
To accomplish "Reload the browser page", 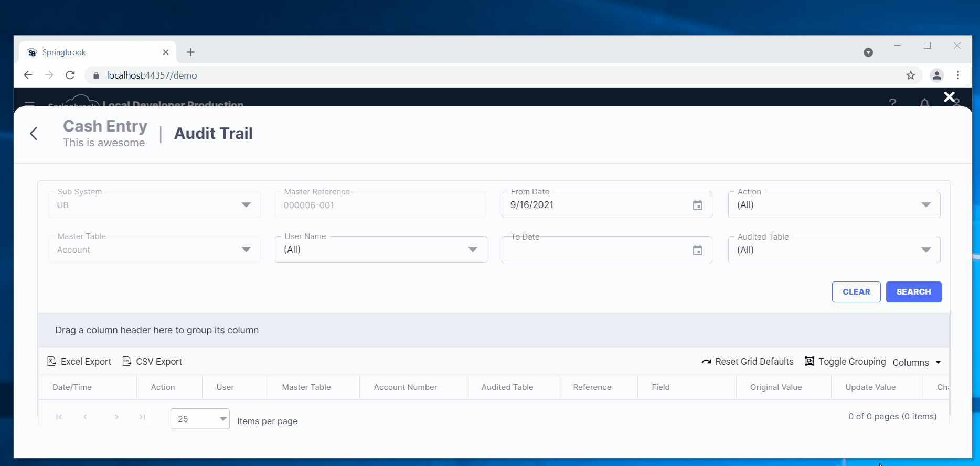I will pos(70,75).
